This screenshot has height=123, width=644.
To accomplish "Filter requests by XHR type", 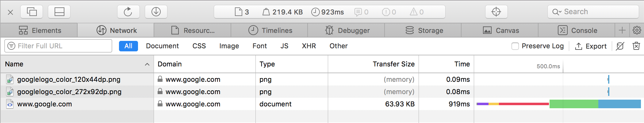I will pyautogui.click(x=309, y=46).
